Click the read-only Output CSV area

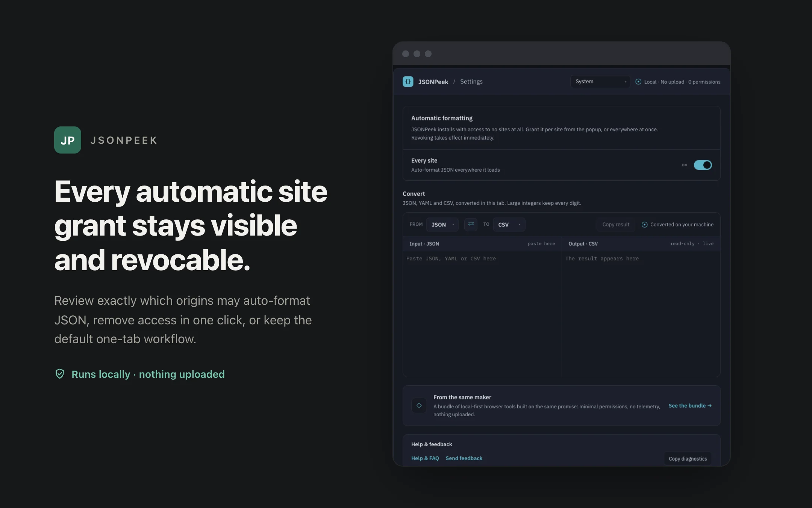[x=641, y=314]
